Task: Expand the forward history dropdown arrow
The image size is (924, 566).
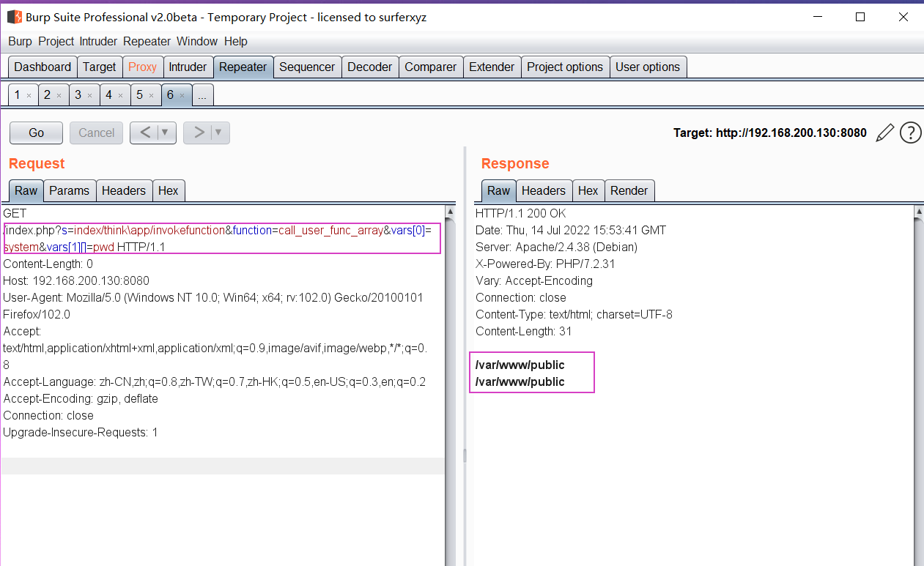Action: point(220,133)
